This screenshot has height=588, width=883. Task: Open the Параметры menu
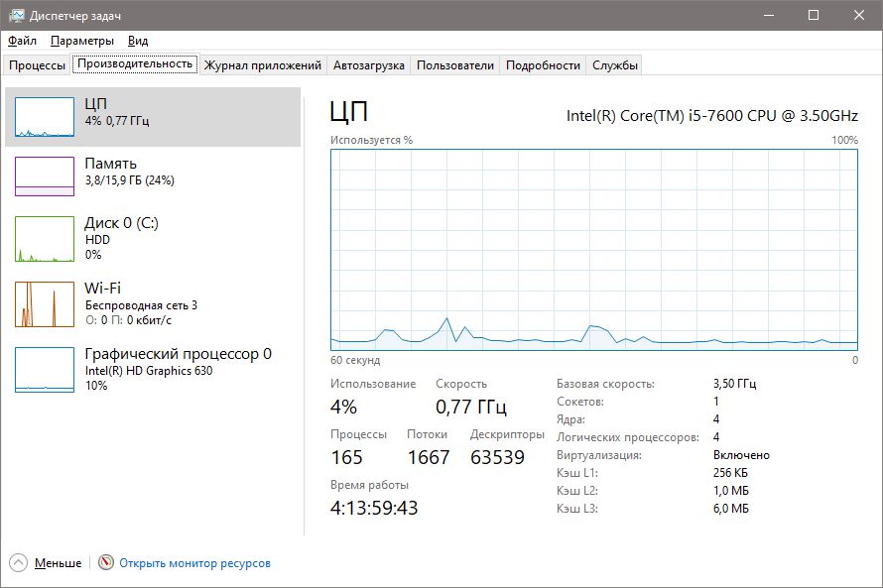tap(82, 41)
